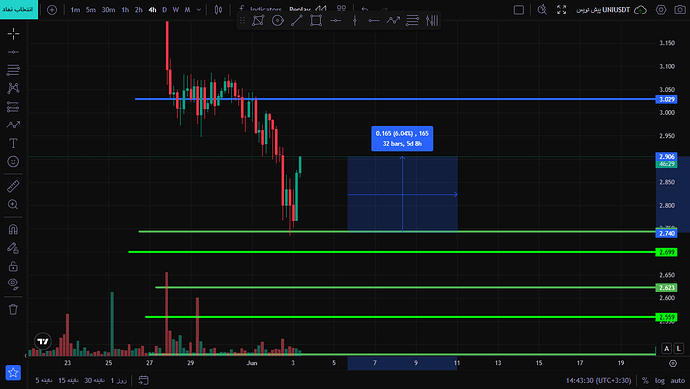The image size is (690, 389).
Task: Click the 2.699 green price line label
Action: 666,252
